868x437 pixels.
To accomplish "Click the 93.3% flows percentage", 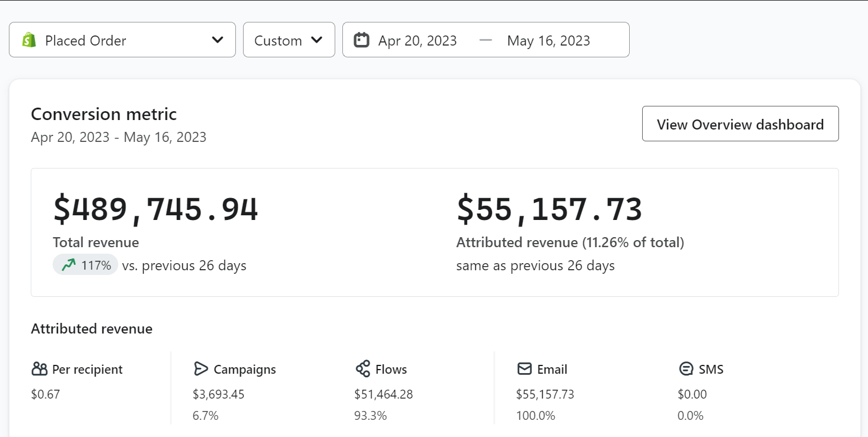I will click(x=371, y=416).
